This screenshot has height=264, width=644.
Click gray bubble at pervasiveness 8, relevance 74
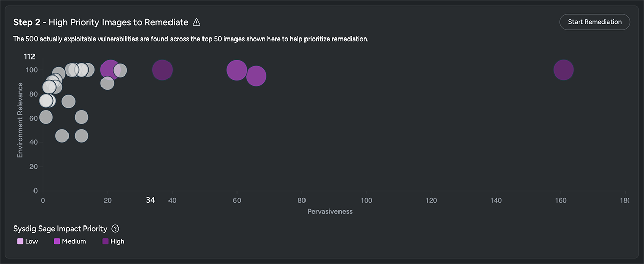(69, 101)
